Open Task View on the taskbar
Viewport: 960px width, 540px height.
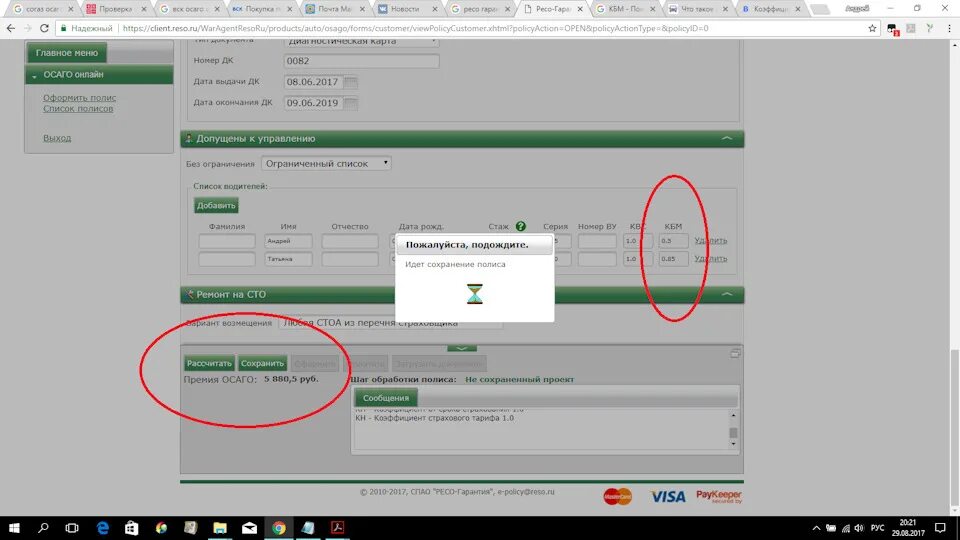pyautogui.click(x=72, y=528)
